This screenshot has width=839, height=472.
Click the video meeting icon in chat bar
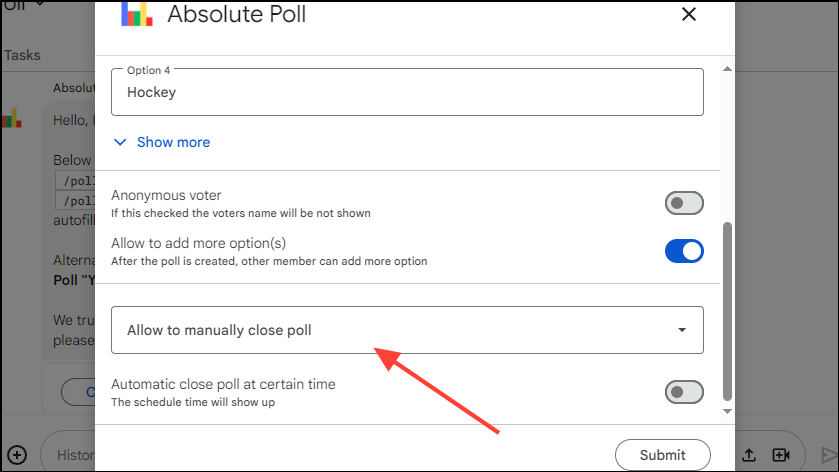click(x=781, y=455)
